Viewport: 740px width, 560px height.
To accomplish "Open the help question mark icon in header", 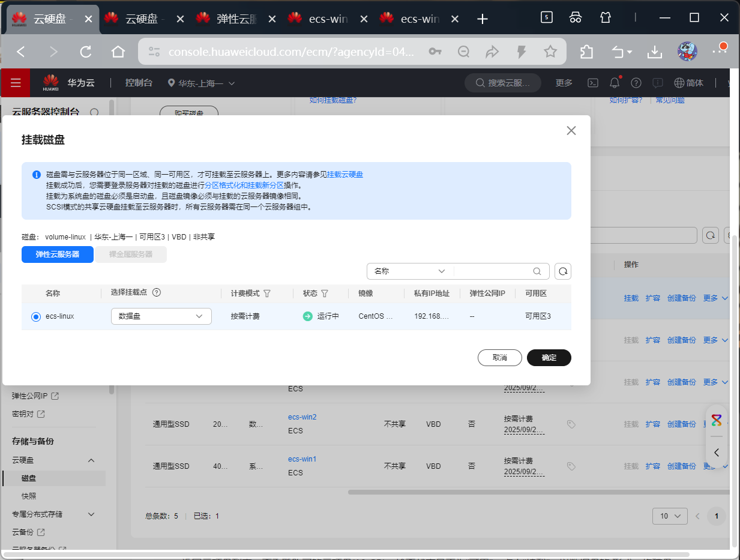I will (636, 83).
